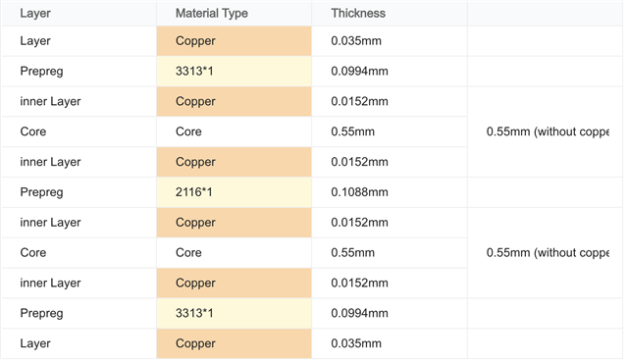628x364 pixels.
Task: Select the first Core material type cell
Action: pyautogui.click(x=234, y=131)
